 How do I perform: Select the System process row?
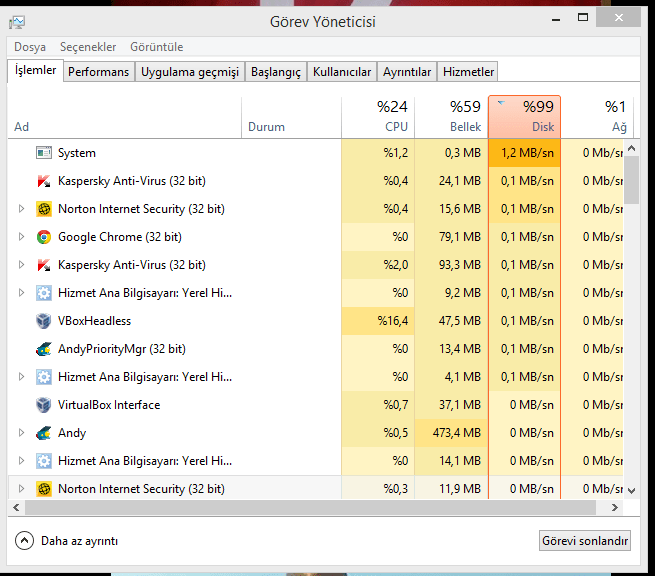pos(315,153)
